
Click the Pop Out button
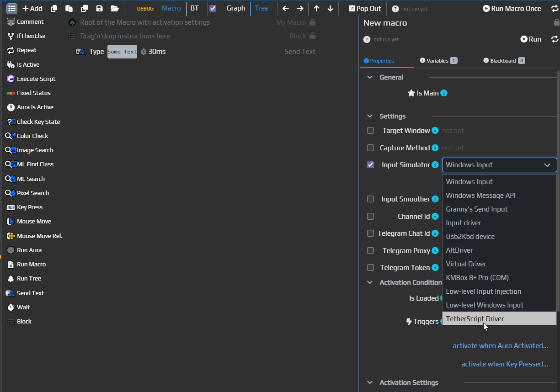click(x=365, y=8)
